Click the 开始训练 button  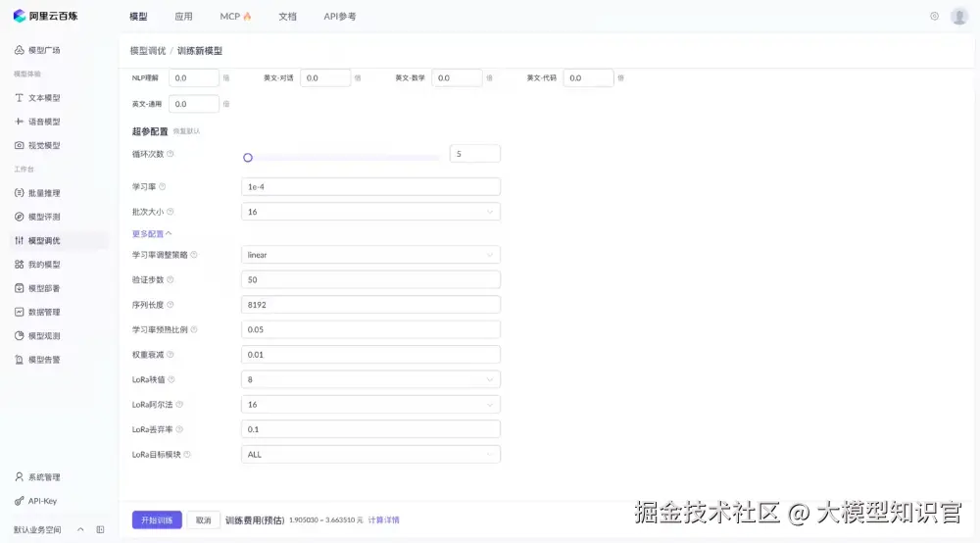point(157,520)
